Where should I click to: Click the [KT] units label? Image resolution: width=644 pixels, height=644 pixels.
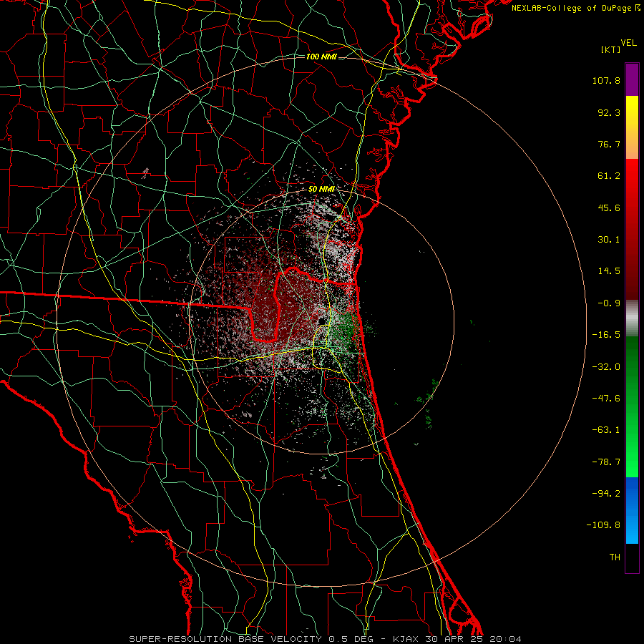click(x=610, y=49)
